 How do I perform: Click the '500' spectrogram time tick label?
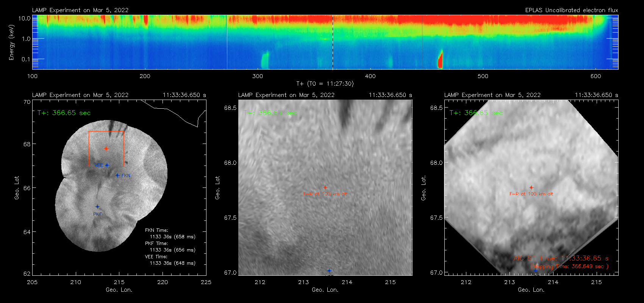coord(483,76)
